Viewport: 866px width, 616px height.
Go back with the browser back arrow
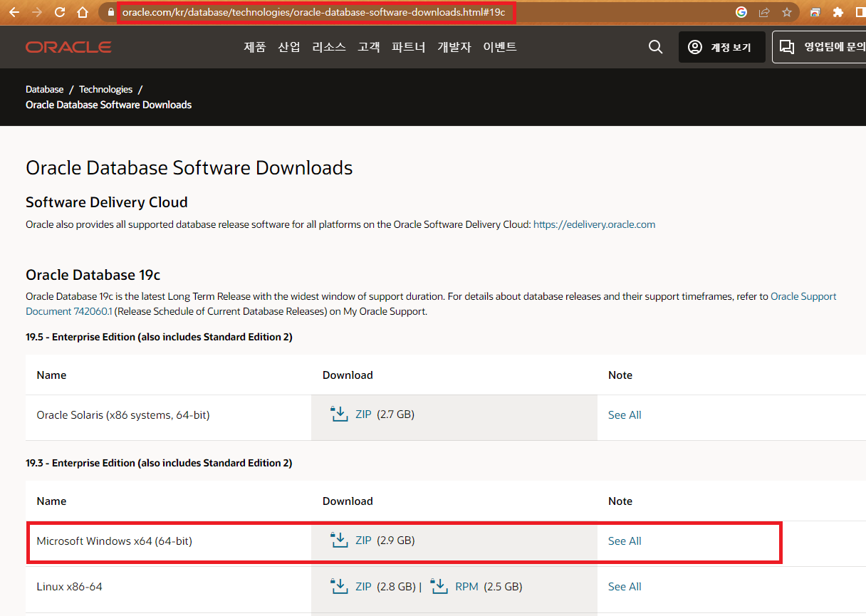tap(14, 12)
